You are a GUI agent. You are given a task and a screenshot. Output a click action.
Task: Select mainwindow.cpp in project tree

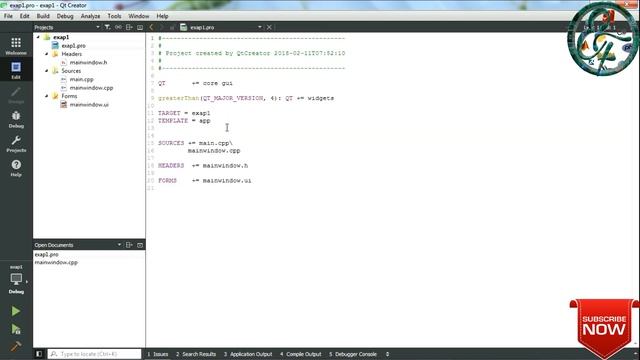tap(91, 88)
